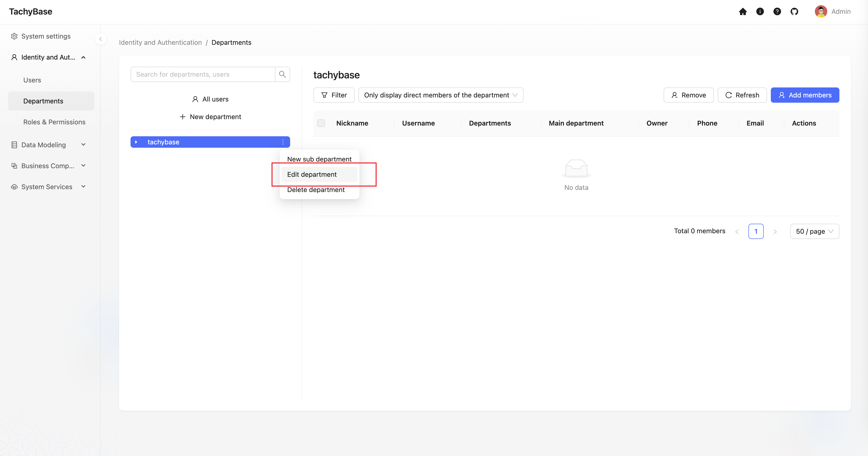Click the next page arrow
Viewport: 868px width, 456px height.
tap(775, 232)
